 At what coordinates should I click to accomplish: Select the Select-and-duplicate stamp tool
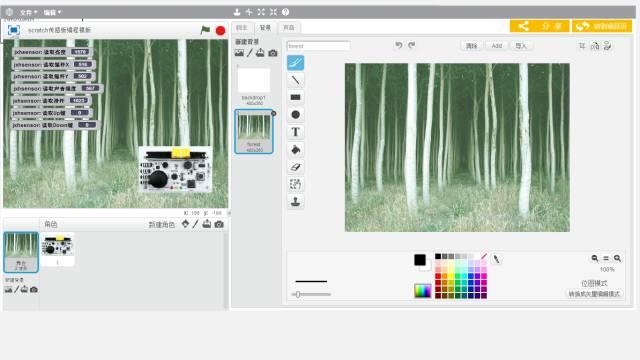pyautogui.click(x=296, y=202)
